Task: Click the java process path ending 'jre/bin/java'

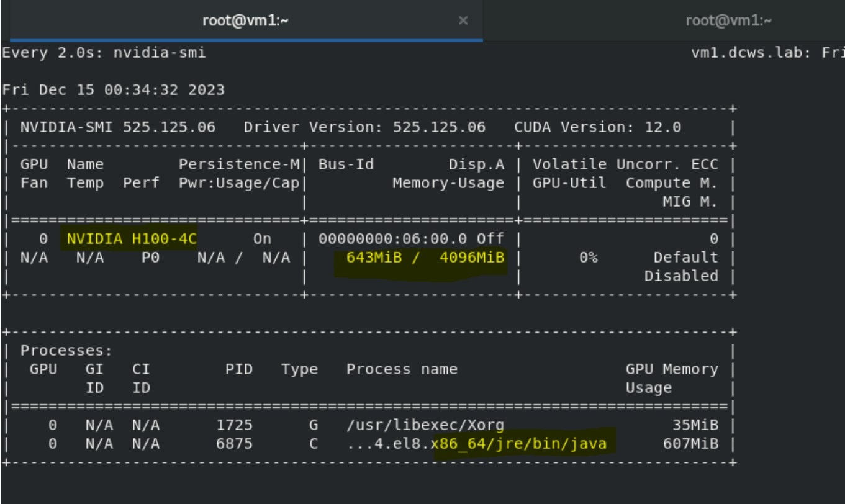Action: (x=476, y=444)
